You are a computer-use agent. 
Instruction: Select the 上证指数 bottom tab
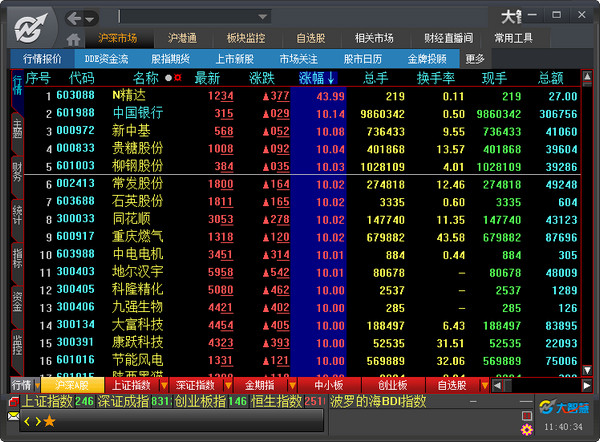[132, 385]
